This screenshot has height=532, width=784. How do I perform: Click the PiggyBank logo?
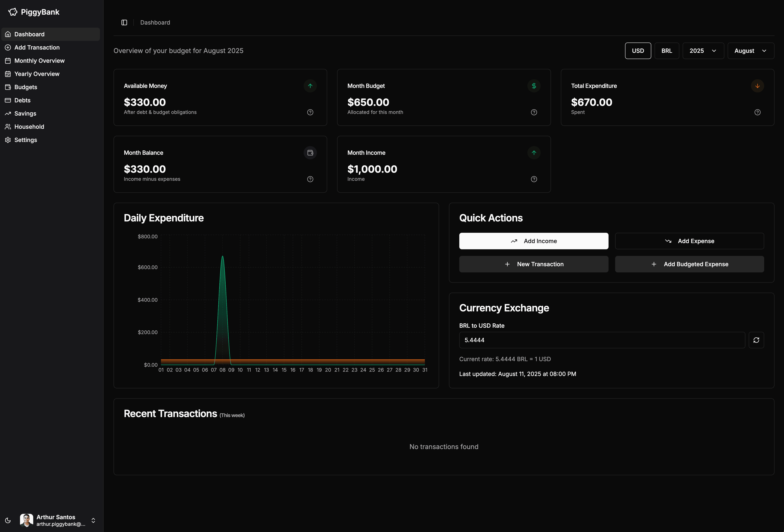point(33,12)
